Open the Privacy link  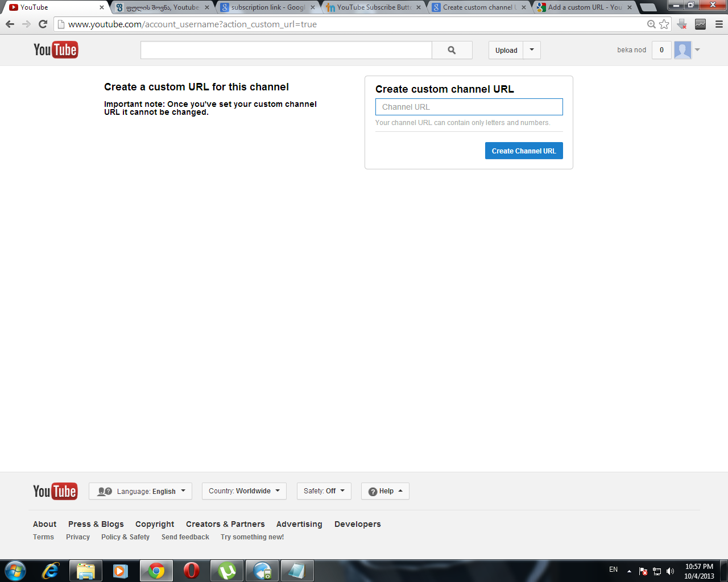pyautogui.click(x=78, y=537)
